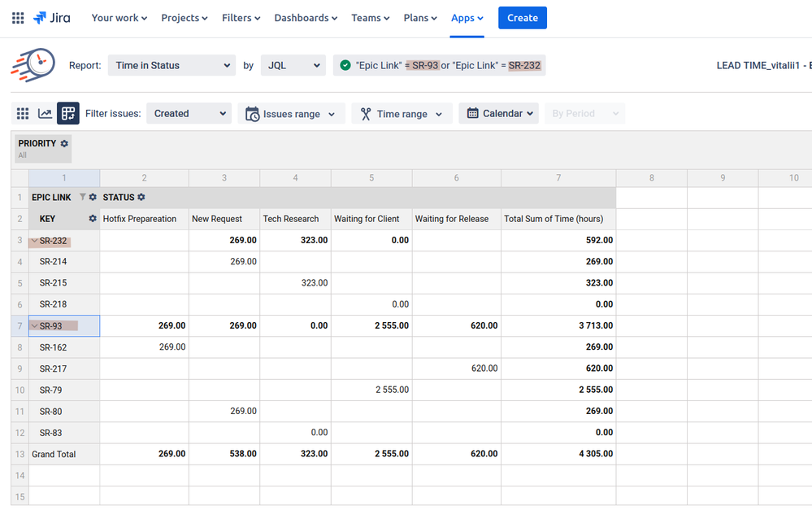812x519 pixels.
Task: Open PRIORITY filter gear settings
Action: [64, 144]
